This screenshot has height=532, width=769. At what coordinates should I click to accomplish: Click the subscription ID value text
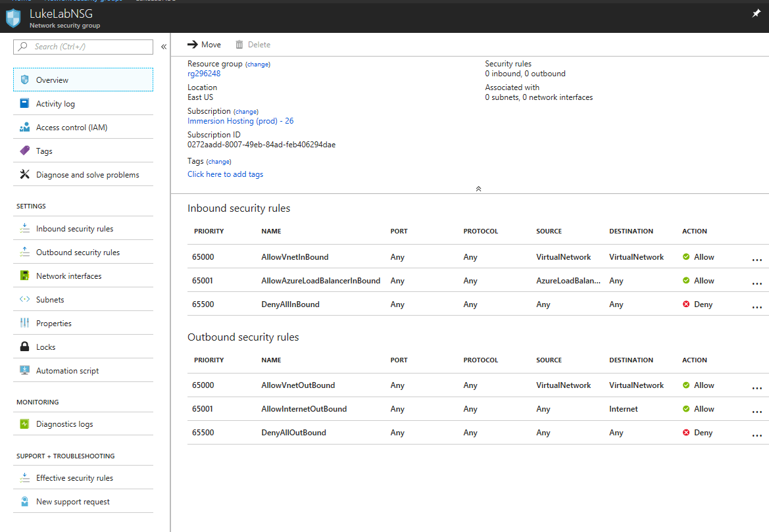(x=261, y=145)
